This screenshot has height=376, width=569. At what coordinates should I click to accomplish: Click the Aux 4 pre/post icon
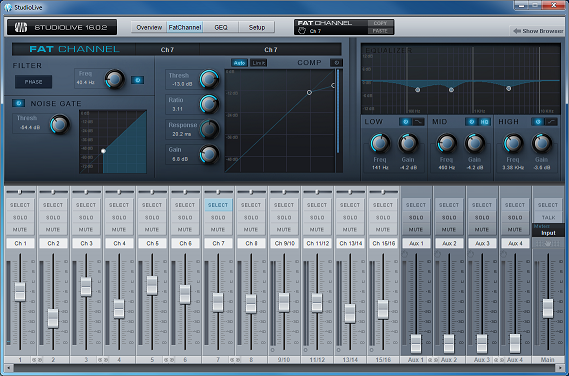pos(504,254)
